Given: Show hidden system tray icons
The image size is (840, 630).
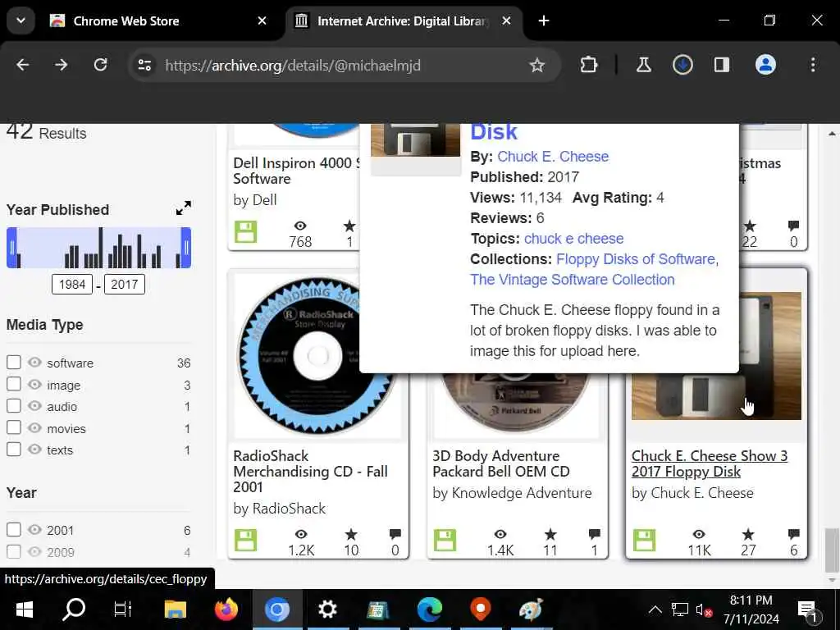Looking at the screenshot, I should (655, 609).
